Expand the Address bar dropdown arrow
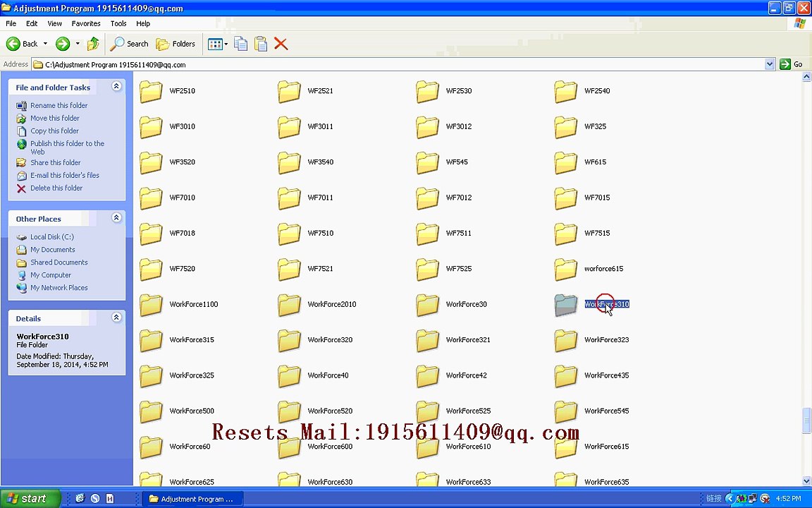 pyautogui.click(x=770, y=64)
